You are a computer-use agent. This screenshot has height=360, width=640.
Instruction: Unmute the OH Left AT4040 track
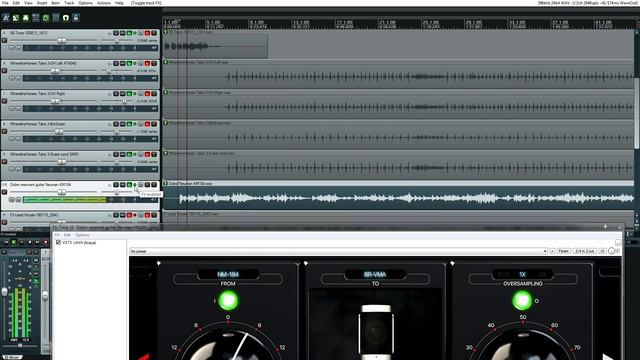(x=147, y=64)
